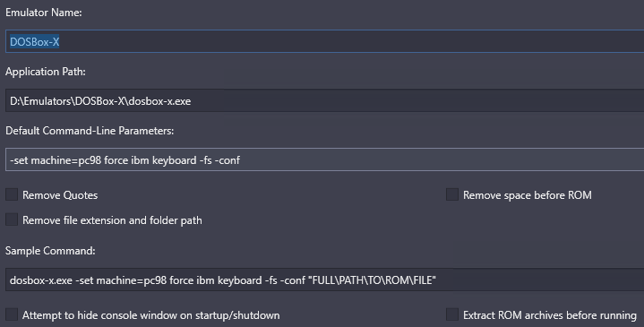Check the box beside Remove file extension and folder path
Image resolution: width=644 pixels, height=327 pixels.
click(x=12, y=219)
